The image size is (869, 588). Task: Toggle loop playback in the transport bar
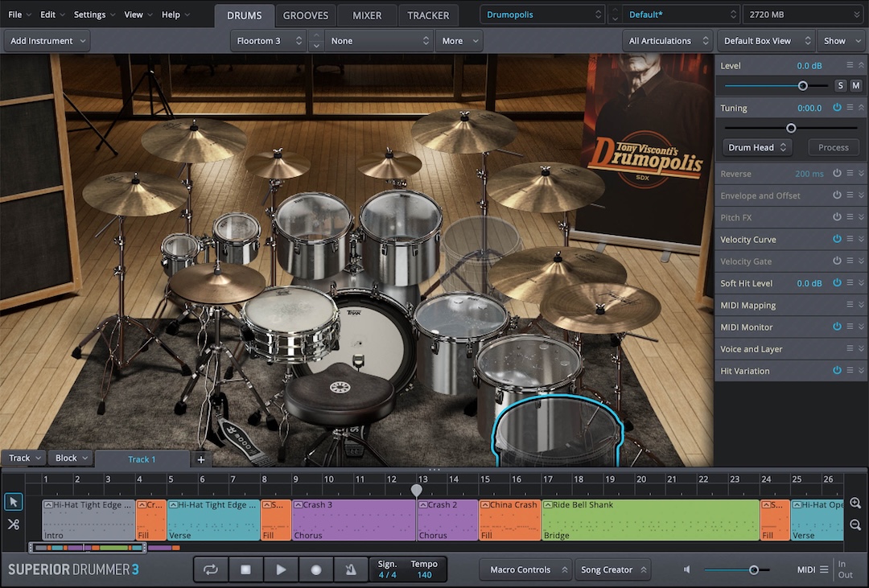(x=210, y=569)
